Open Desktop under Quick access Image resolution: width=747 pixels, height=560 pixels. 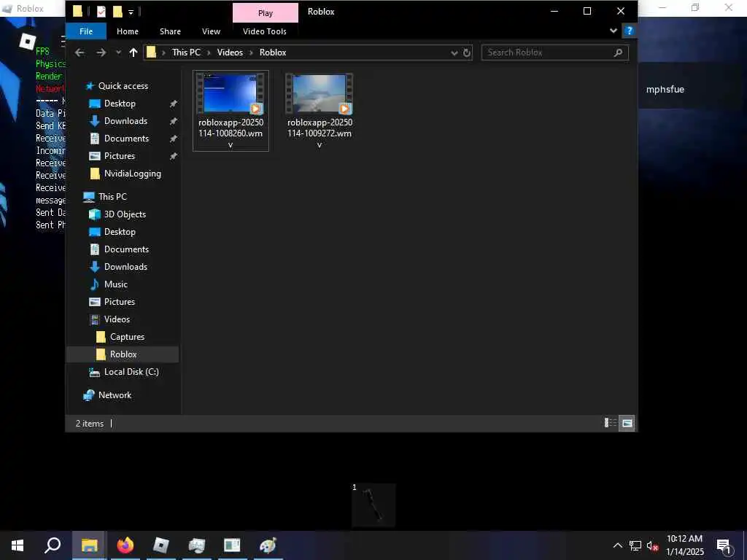119,104
